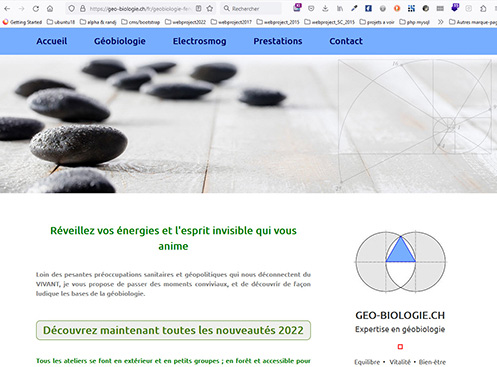Open the Autres marque-pages folder
The height and width of the screenshot is (367, 497).
[x=473, y=22]
